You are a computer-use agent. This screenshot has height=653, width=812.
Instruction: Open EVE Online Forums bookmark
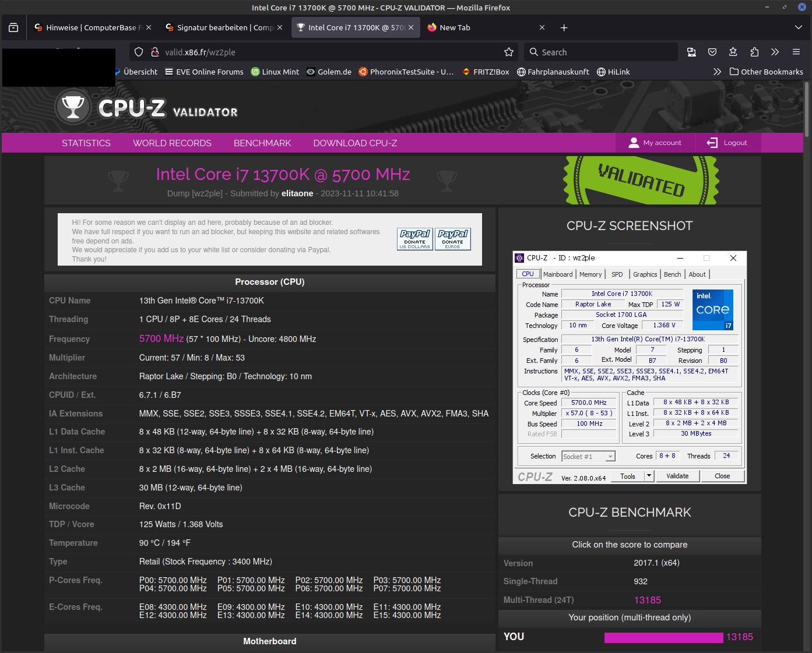tap(204, 72)
